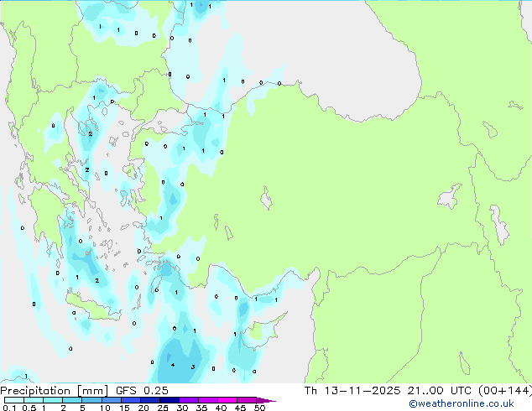Choose the 25–30 mm navy legend swatch
Image resolution: width=532 pixels, height=411 pixels.
coord(169,400)
